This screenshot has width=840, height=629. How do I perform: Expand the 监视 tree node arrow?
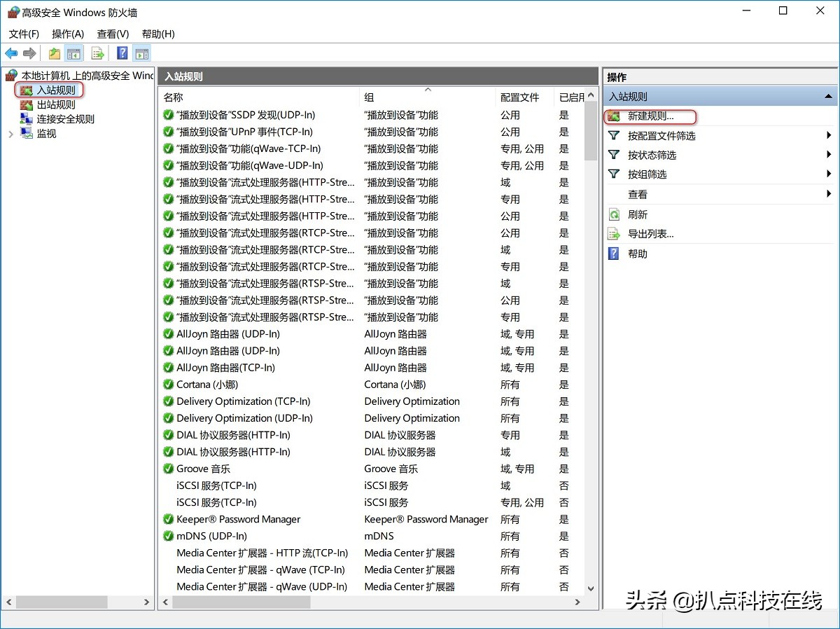[10, 133]
